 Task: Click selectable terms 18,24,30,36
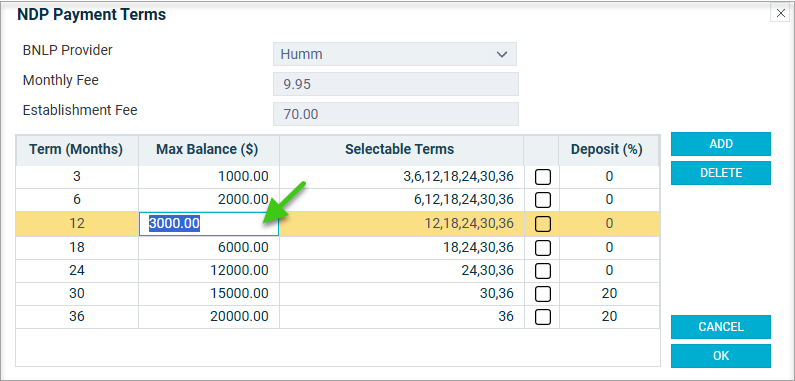[x=402, y=248]
